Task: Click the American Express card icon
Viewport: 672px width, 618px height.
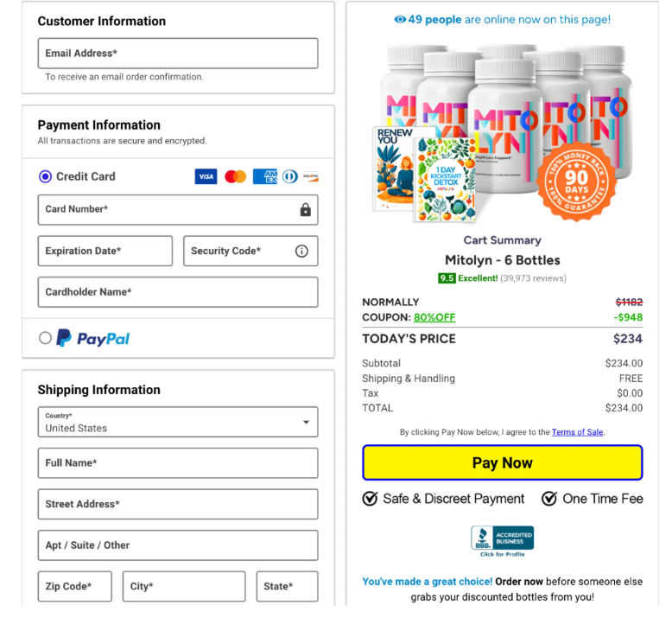Action: (264, 176)
